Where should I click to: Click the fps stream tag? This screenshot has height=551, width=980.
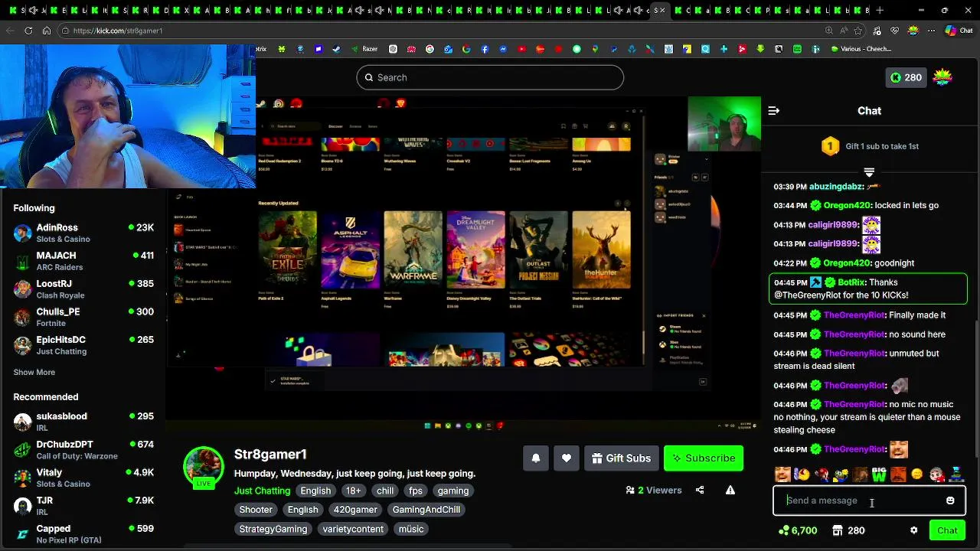click(x=415, y=491)
